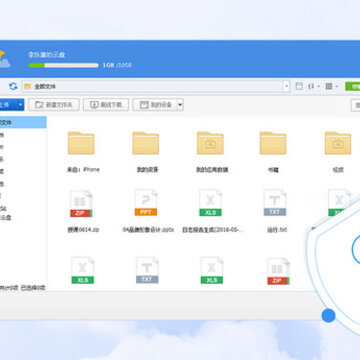This screenshot has width=360, height=360.
Task: Select the ZIP file in the bottom row
Action: click(278, 271)
